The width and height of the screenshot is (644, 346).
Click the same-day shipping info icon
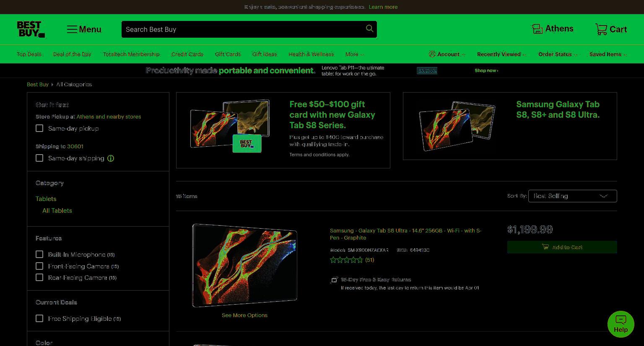[111, 158]
